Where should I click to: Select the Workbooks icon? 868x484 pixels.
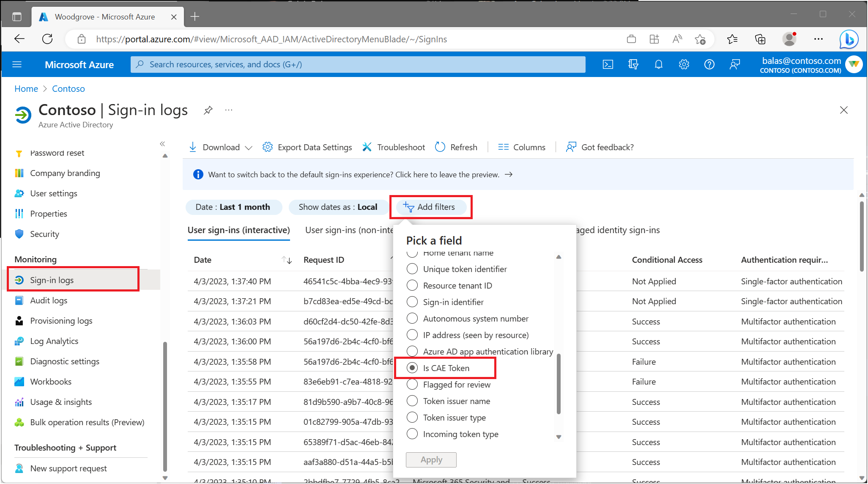pyautogui.click(x=19, y=381)
